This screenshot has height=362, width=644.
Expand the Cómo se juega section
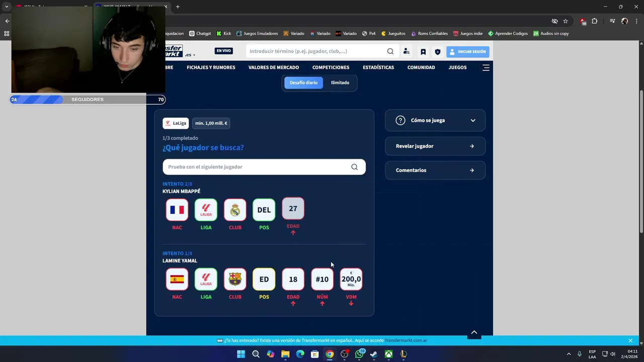pos(435,120)
